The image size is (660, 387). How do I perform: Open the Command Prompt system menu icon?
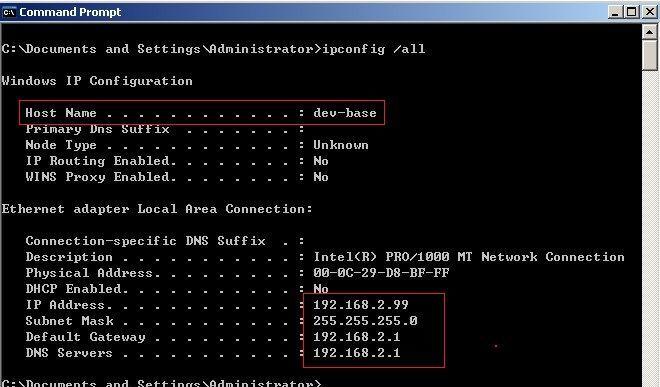[8, 12]
